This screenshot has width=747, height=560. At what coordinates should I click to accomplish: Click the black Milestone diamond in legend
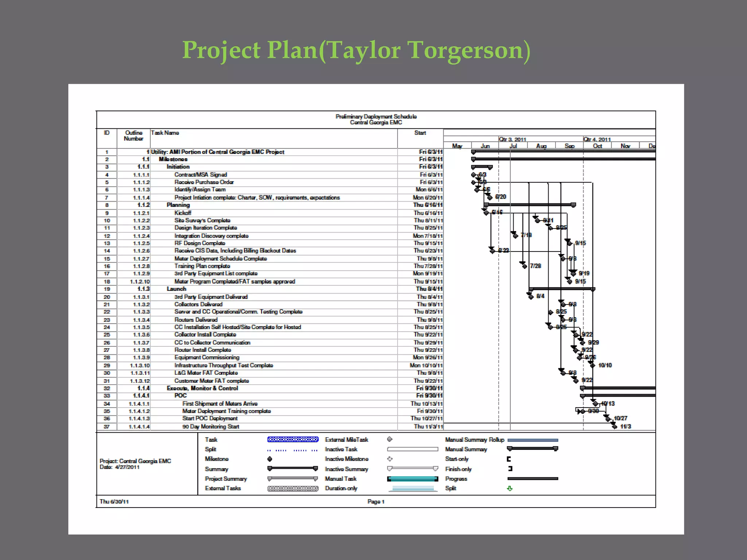click(x=270, y=459)
